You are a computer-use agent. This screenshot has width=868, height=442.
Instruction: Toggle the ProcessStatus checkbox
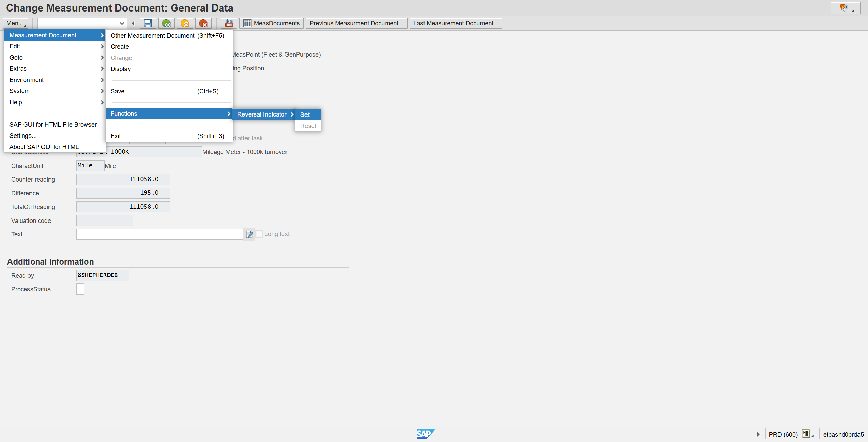tap(80, 289)
